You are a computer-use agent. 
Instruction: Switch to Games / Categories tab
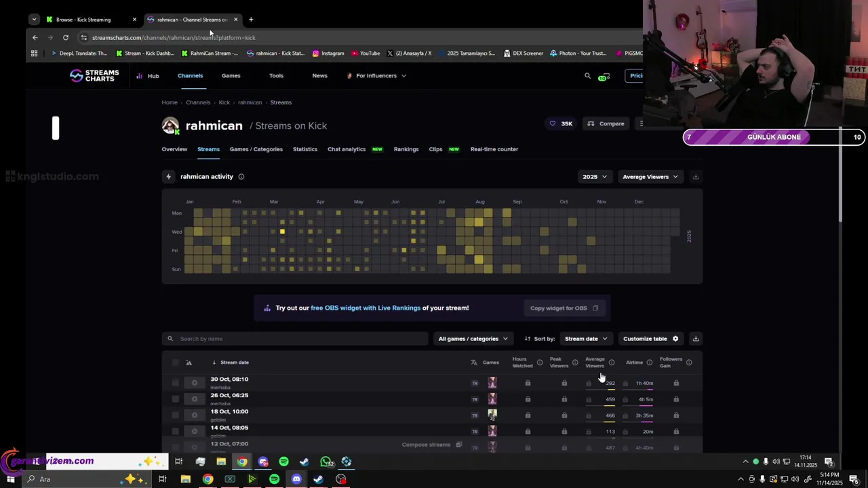click(x=256, y=149)
